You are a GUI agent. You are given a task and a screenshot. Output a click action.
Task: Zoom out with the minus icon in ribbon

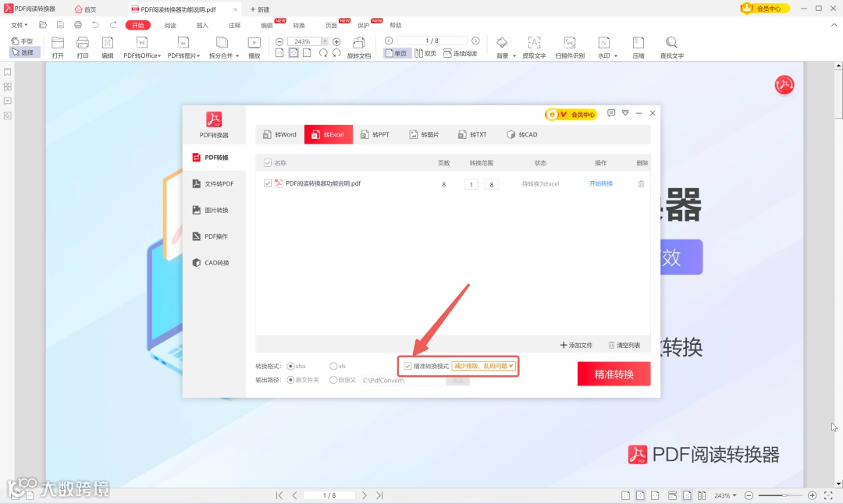279,41
